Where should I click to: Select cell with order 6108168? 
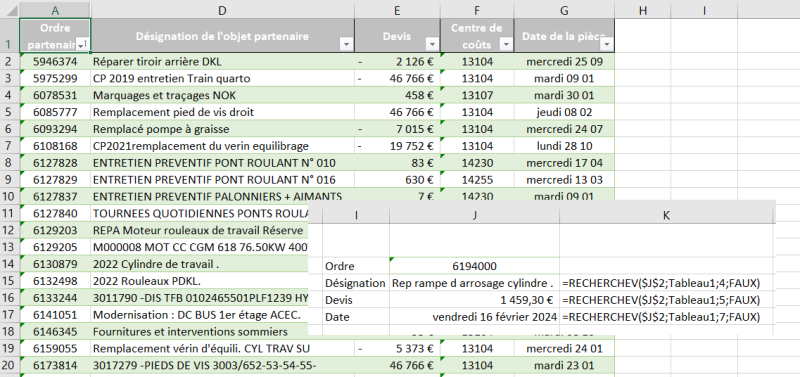click(x=56, y=146)
